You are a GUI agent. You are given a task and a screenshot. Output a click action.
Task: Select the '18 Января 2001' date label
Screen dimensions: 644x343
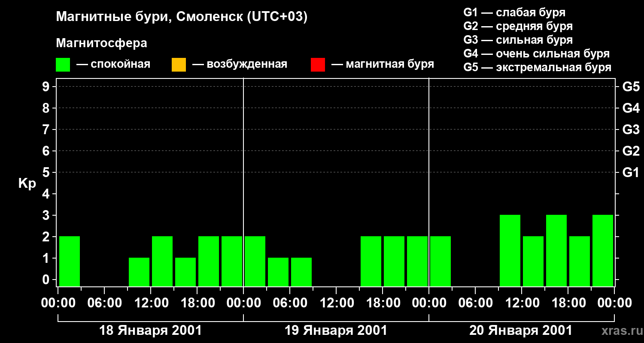coord(151,331)
